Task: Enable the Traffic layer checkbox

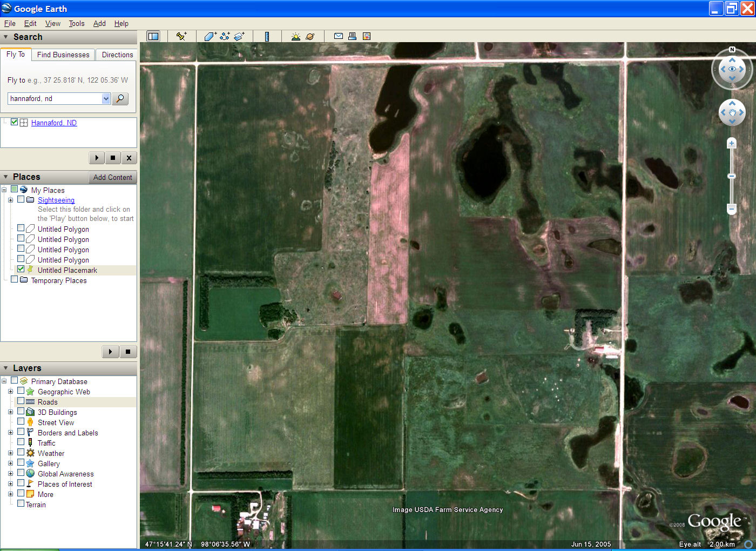Action: click(x=21, y=442)
